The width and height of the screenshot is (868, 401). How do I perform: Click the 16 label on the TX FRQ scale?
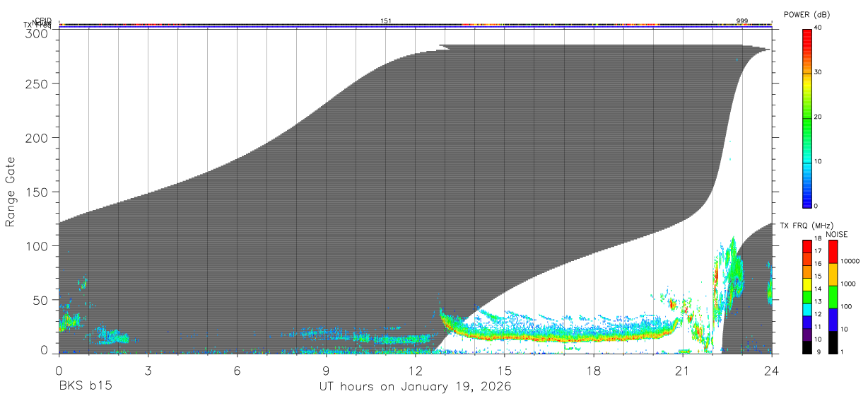(819, 264)
